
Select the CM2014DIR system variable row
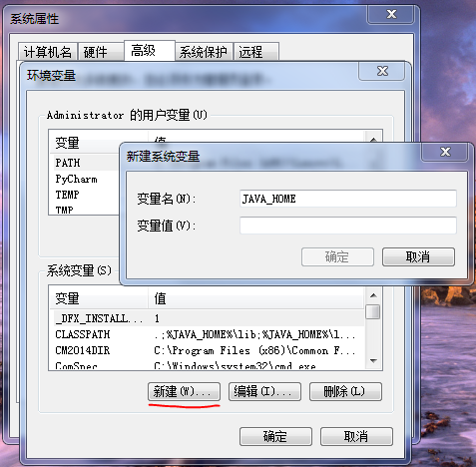208,350
